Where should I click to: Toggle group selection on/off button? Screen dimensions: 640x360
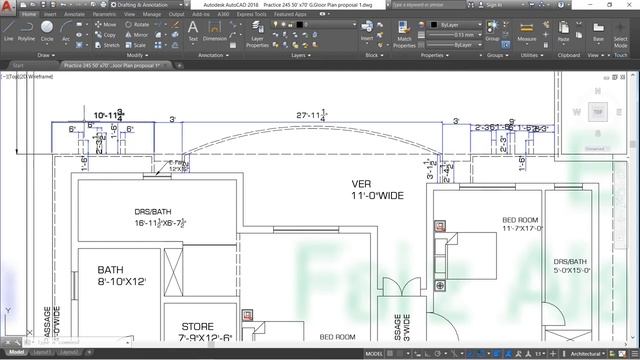pos(506,45)
